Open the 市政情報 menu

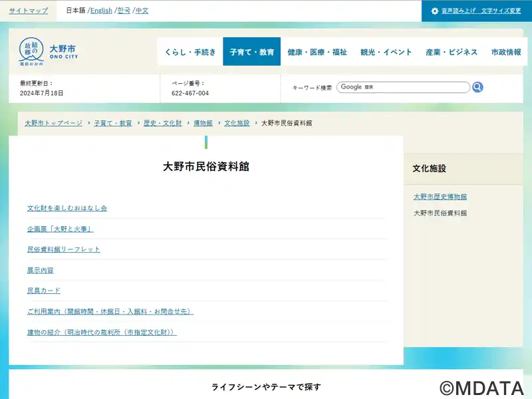tap(506, 52)
